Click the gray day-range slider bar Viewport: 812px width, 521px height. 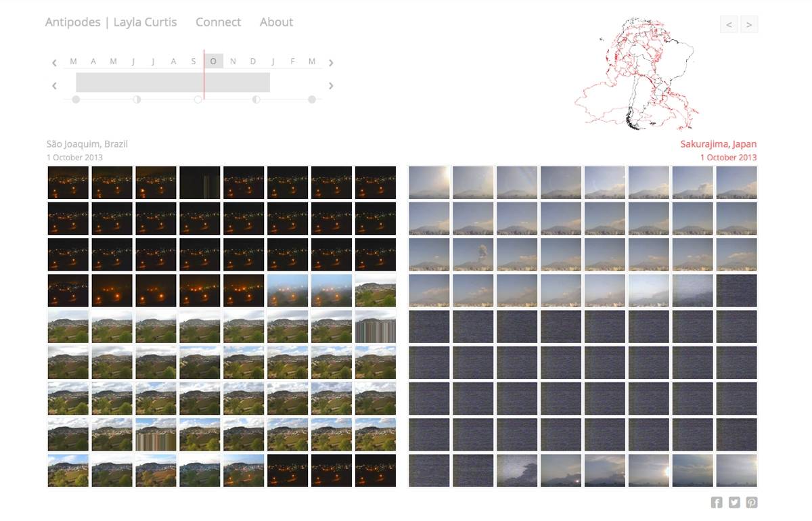(173, 83)
